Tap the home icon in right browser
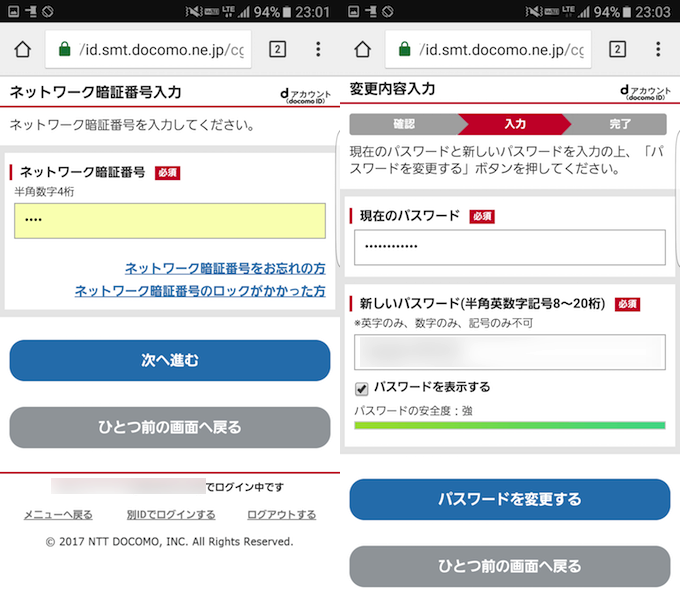Image resolution: width=680 pixels, height=604 pixels. coord(362,50)
